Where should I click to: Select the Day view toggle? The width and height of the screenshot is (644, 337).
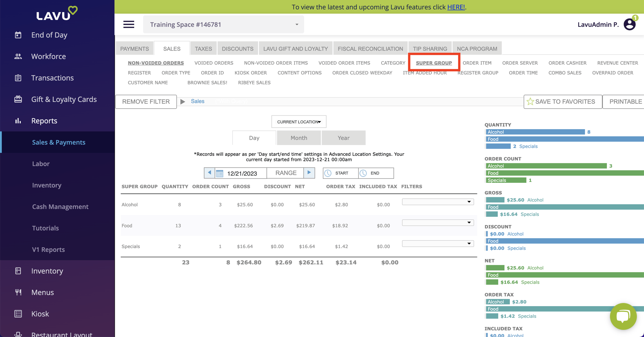pyautogui.click(x=254, y=138)
